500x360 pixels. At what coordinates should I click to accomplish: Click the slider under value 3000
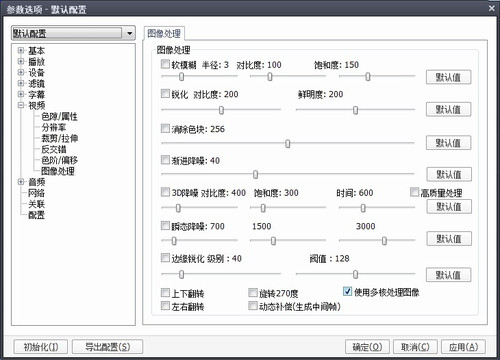point(377,240)
